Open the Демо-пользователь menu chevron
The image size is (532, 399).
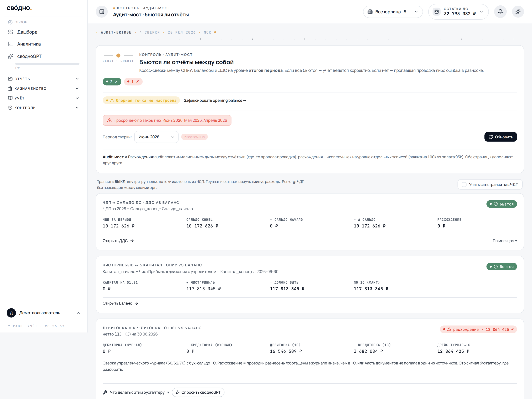(x=78, y=313)
